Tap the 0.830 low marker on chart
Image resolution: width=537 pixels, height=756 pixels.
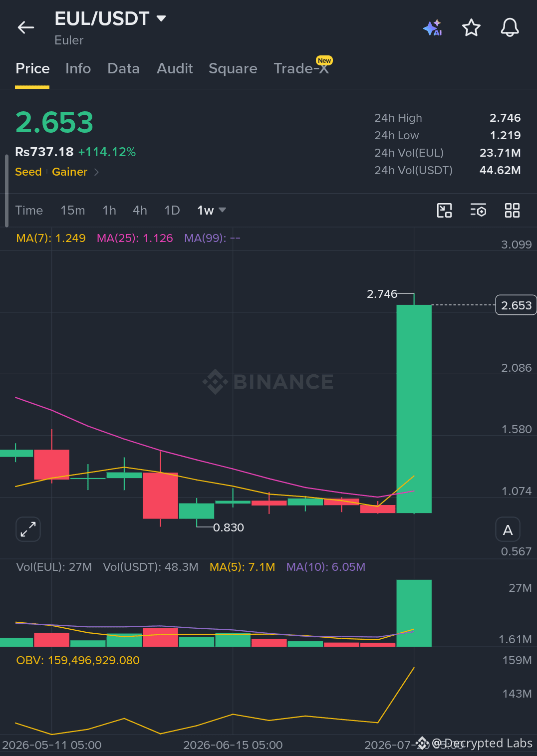229,528
